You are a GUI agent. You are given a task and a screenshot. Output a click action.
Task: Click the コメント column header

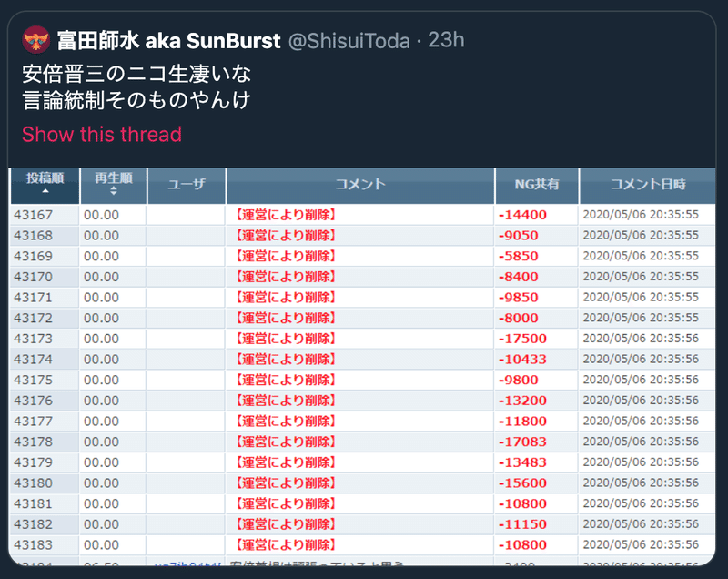(x=360, y=185)
